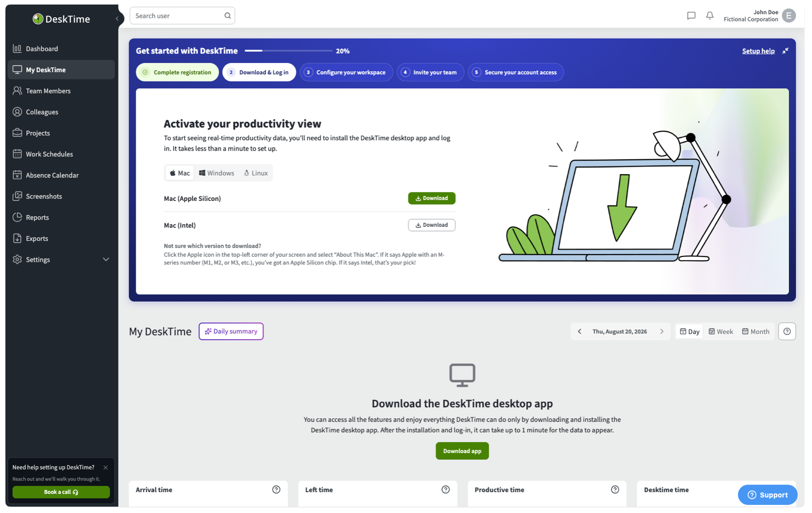Click the 'Desktime time' card label
The width and height of the screenshot is (812, 513).
pos(666,490)
